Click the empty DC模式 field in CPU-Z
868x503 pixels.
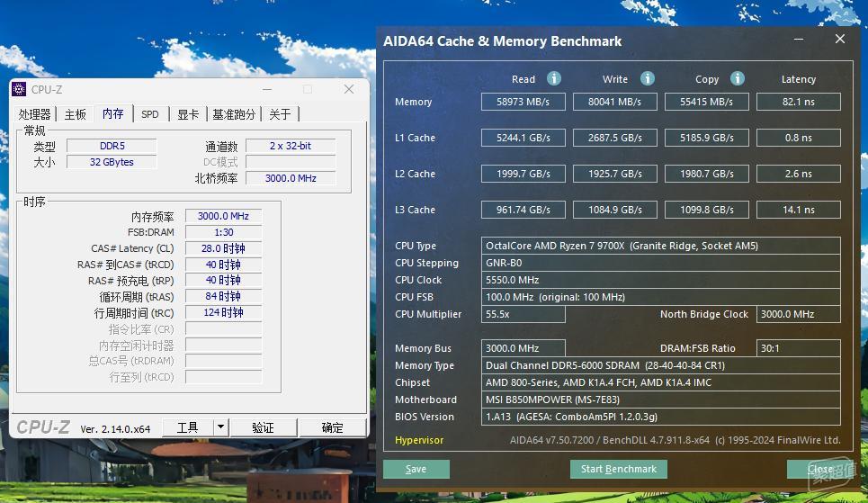pos(291,162)
